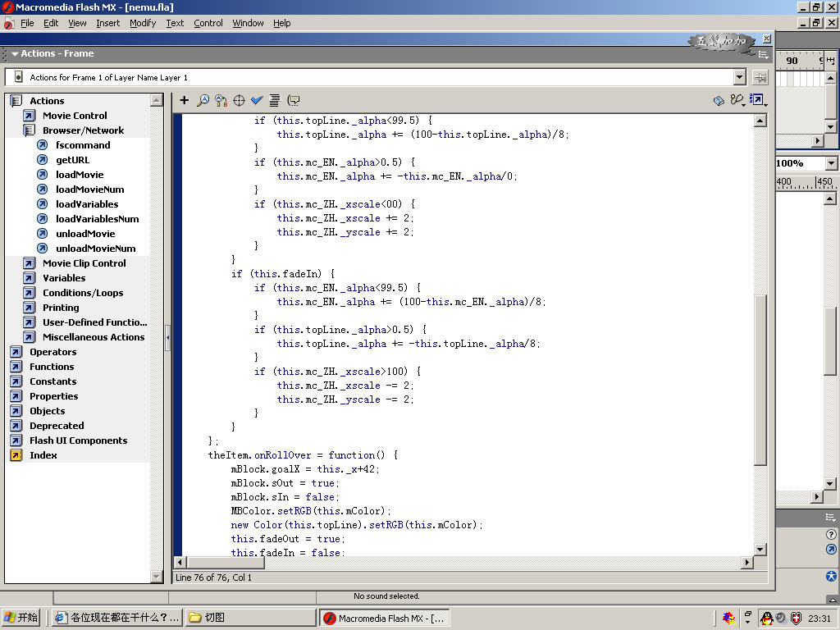The image size is (840, 630).
Task: Expand the Objects category
Action: click(16, 411)
